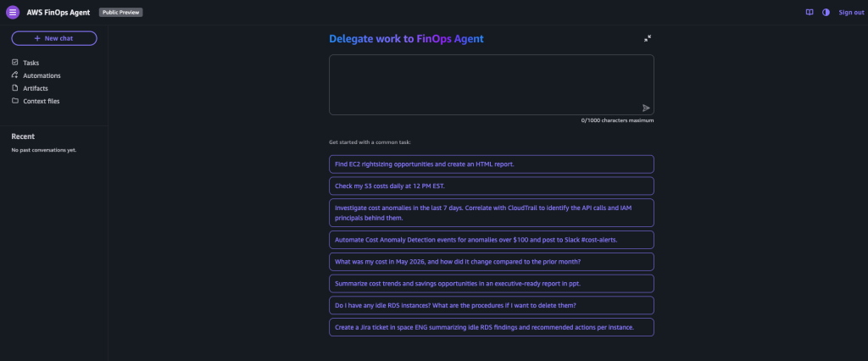Focus the delegate work message text box

[491, 85]
